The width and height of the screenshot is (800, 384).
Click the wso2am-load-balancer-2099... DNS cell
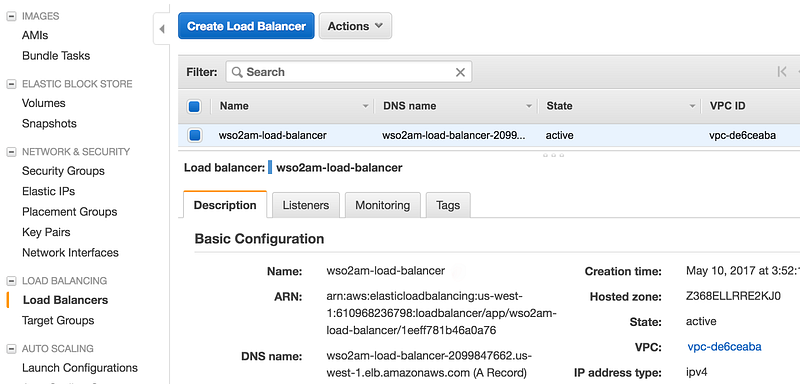(453, 136)
